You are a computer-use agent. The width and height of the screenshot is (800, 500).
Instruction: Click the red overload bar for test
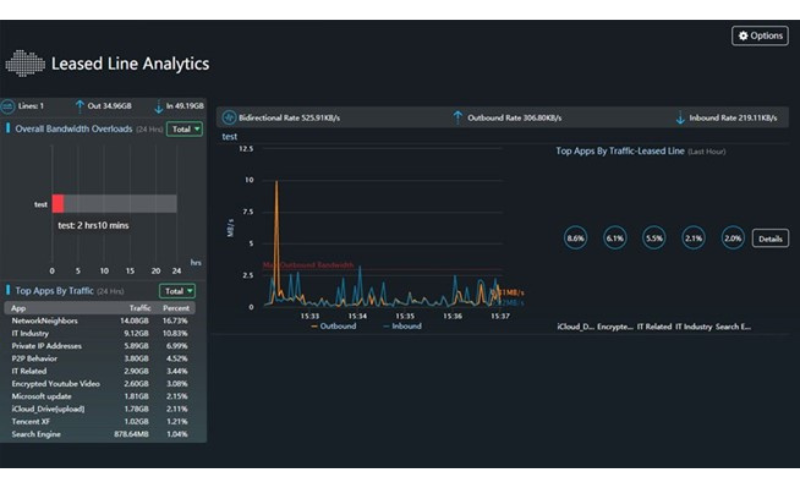click(58, 204)
